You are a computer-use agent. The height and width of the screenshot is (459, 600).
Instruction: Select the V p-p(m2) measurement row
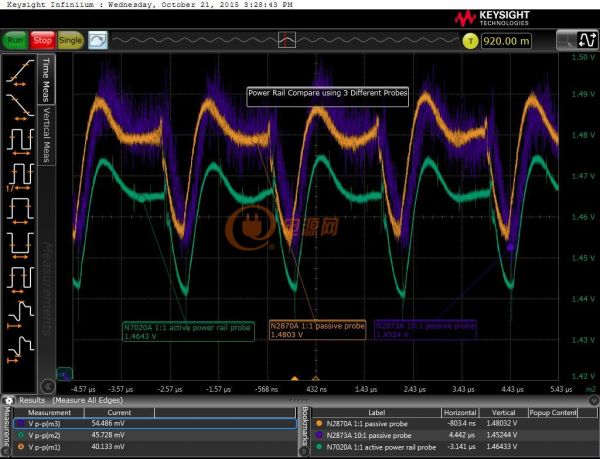click(155, 435)
